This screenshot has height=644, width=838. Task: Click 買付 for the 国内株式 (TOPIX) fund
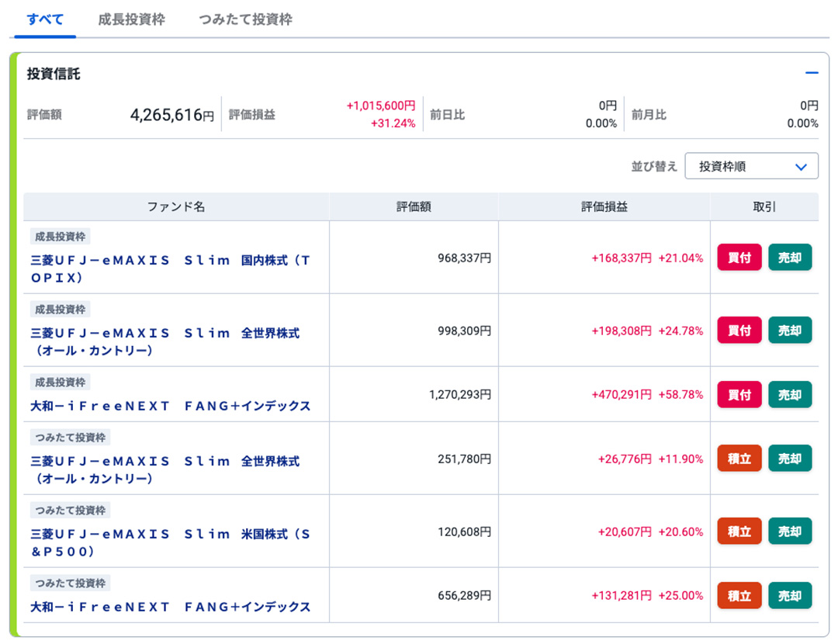point(739,258)
